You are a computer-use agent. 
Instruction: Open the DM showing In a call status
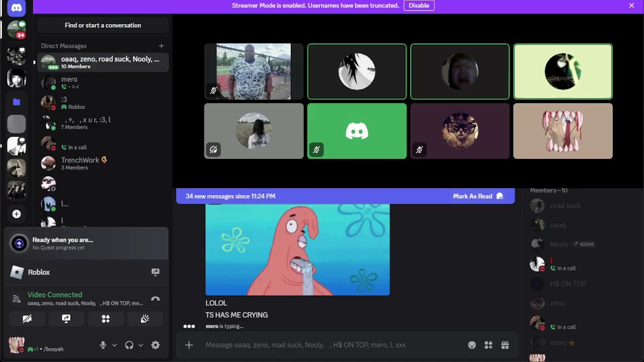[x=103, y=143]
